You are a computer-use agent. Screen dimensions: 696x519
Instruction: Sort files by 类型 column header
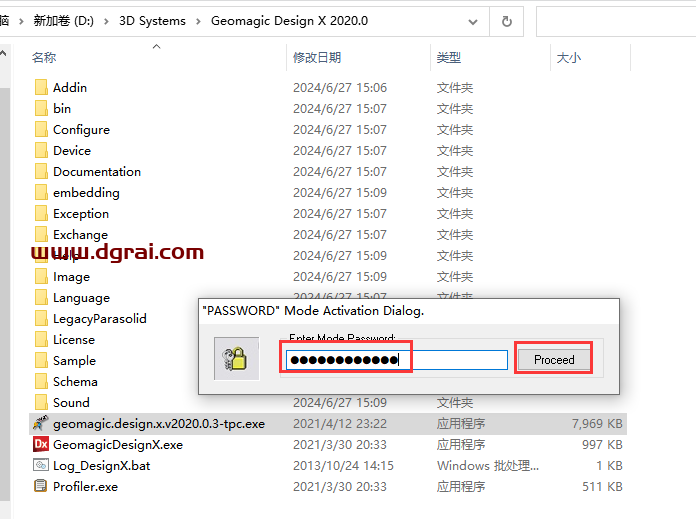tap(448, 58)
